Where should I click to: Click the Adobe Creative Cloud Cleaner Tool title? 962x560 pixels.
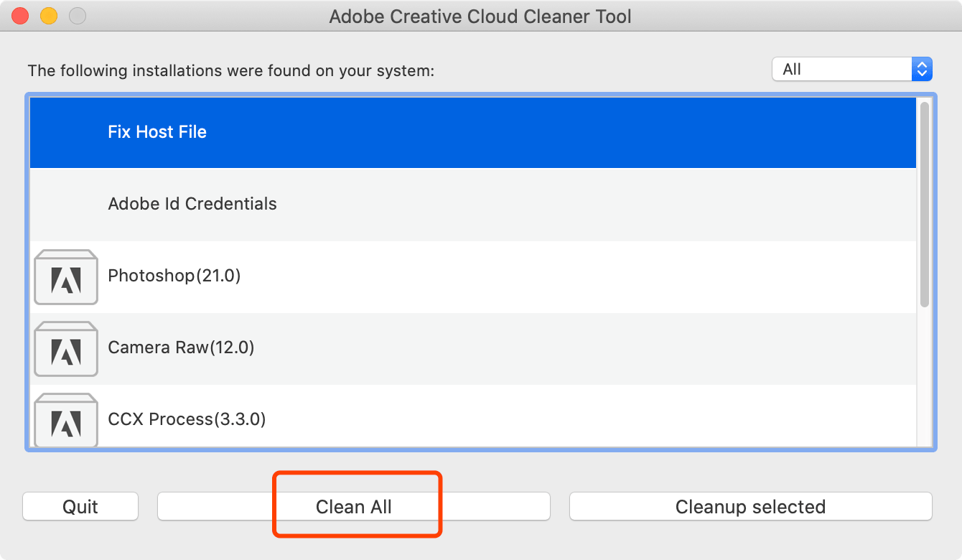[x=480, y=16]
